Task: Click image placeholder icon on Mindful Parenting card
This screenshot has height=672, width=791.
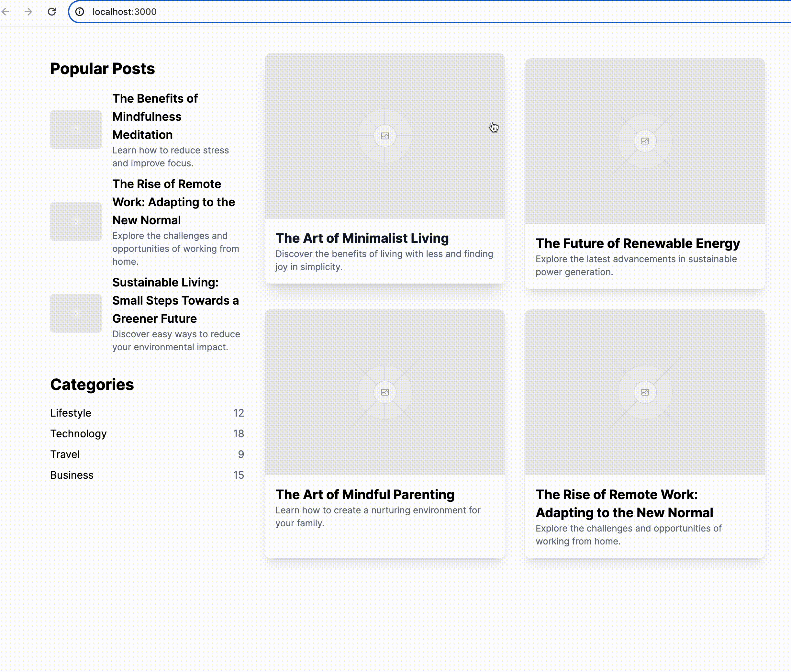Action: pos(384,392)
